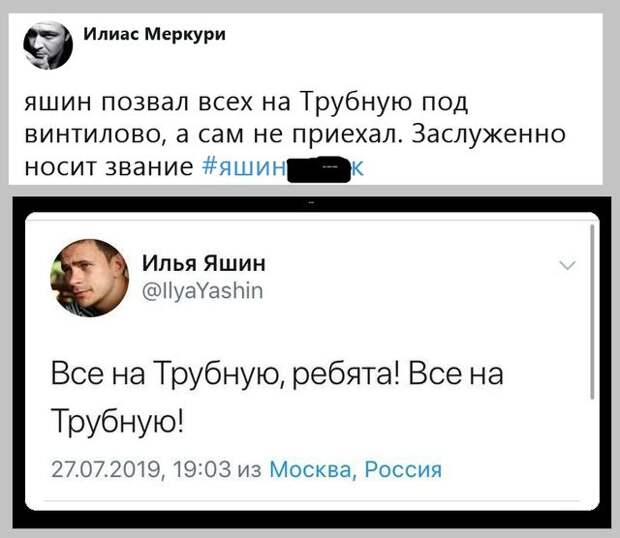
Task: Open Илиас Меркури profile avatar
Action: click(x=48, y=45)
